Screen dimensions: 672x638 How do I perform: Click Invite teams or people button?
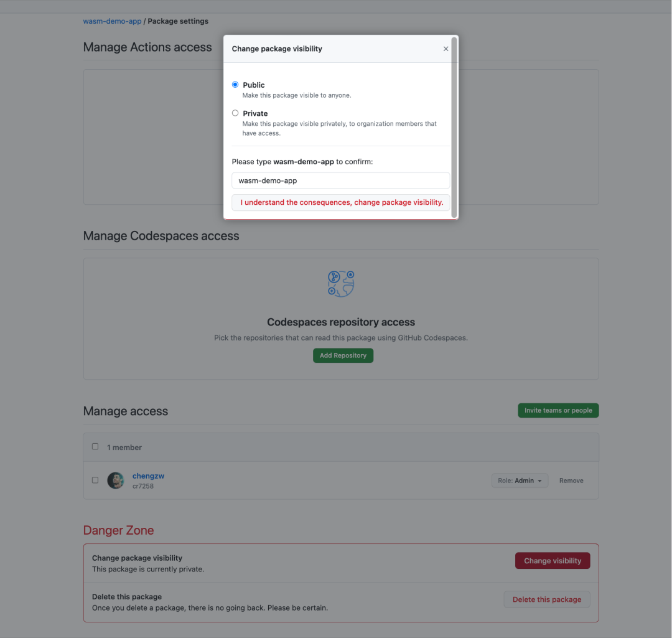click(558, 410)
